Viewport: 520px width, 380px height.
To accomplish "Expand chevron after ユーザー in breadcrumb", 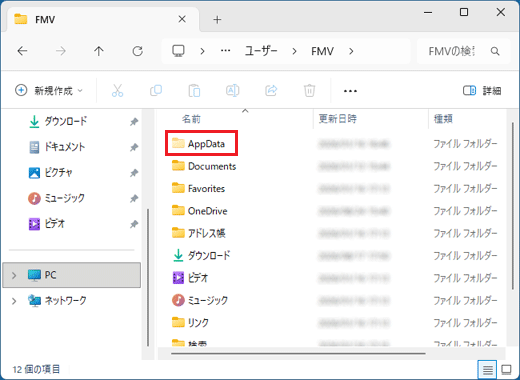I will pos(294,51).
